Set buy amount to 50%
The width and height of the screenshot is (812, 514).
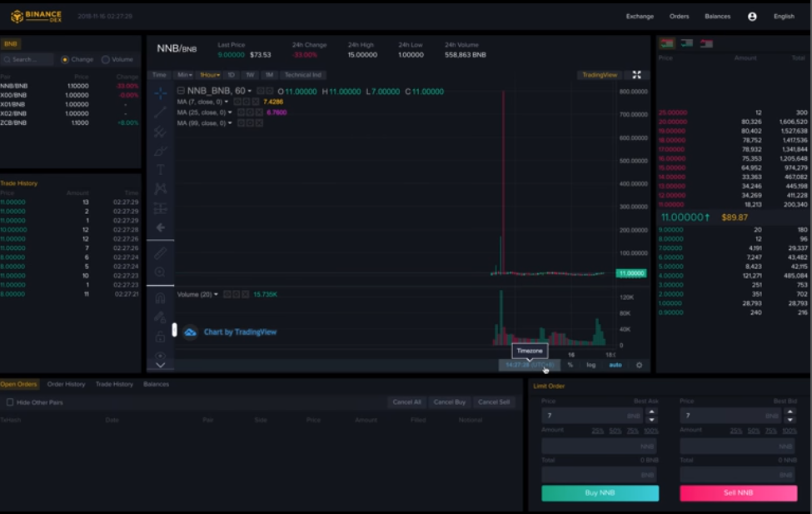point(615,431)
